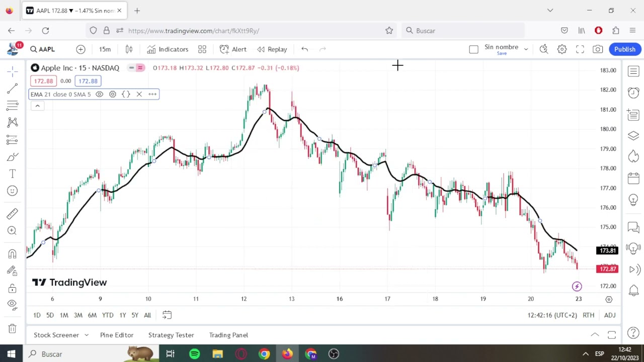Open the watchlist panel
The width and height of the screenshot is (644, 362).
(633, 71)
